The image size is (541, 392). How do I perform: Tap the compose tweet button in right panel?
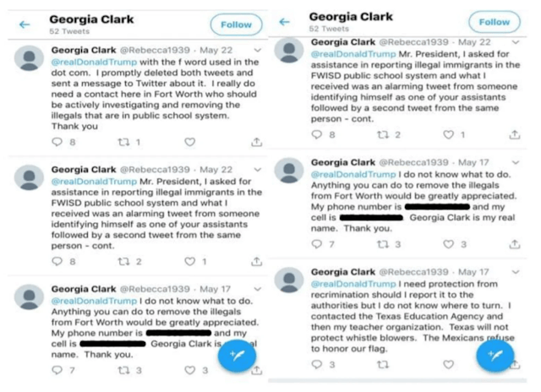495,354
